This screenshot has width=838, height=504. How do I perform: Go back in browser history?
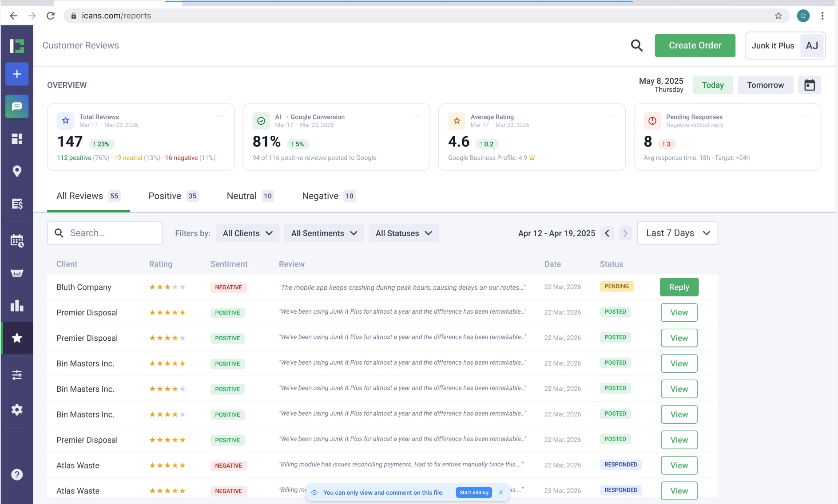[13, 16]
